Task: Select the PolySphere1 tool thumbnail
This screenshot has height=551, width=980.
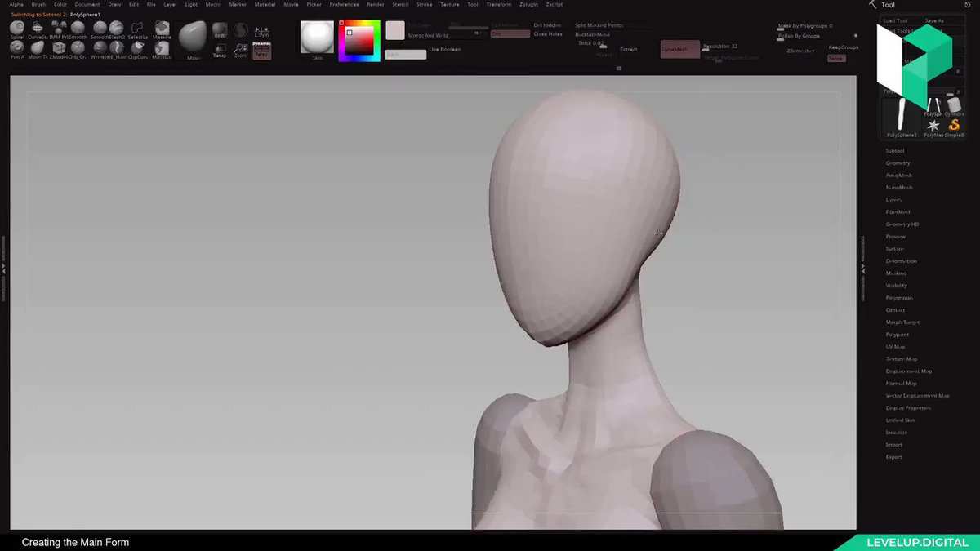Action: click(902, 116)
